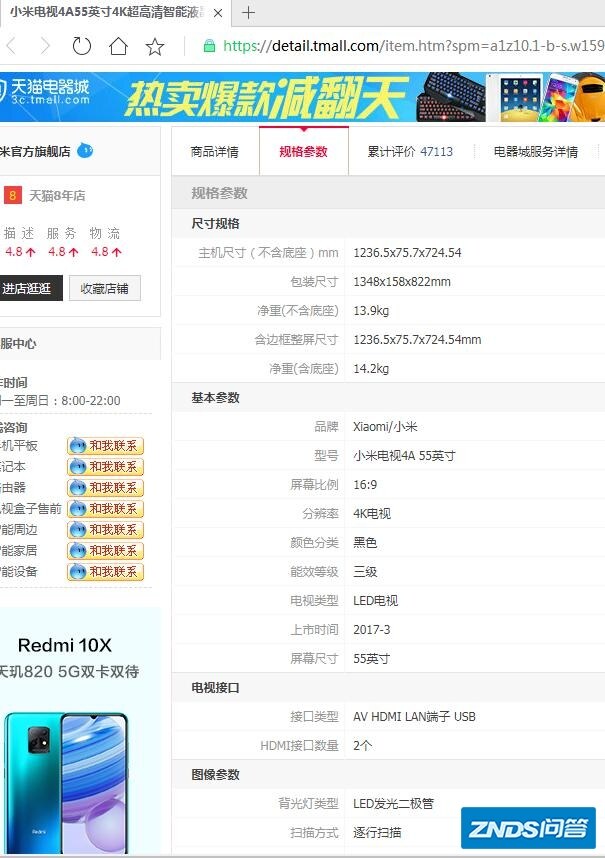605x858 pixels.
Task: Click the 上市时间 value 2017-3
Action: pos(371,630)
